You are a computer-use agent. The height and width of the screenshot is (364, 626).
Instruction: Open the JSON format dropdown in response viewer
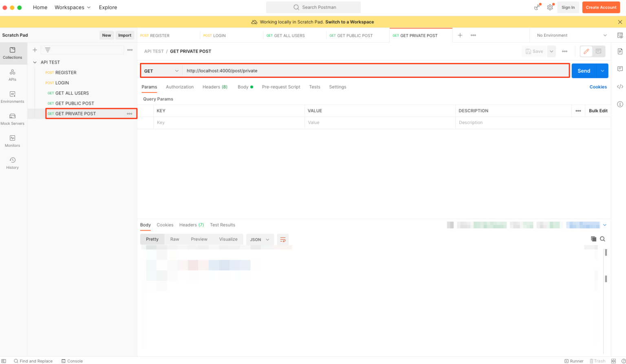pyautogui.click(x=260, y=240)
